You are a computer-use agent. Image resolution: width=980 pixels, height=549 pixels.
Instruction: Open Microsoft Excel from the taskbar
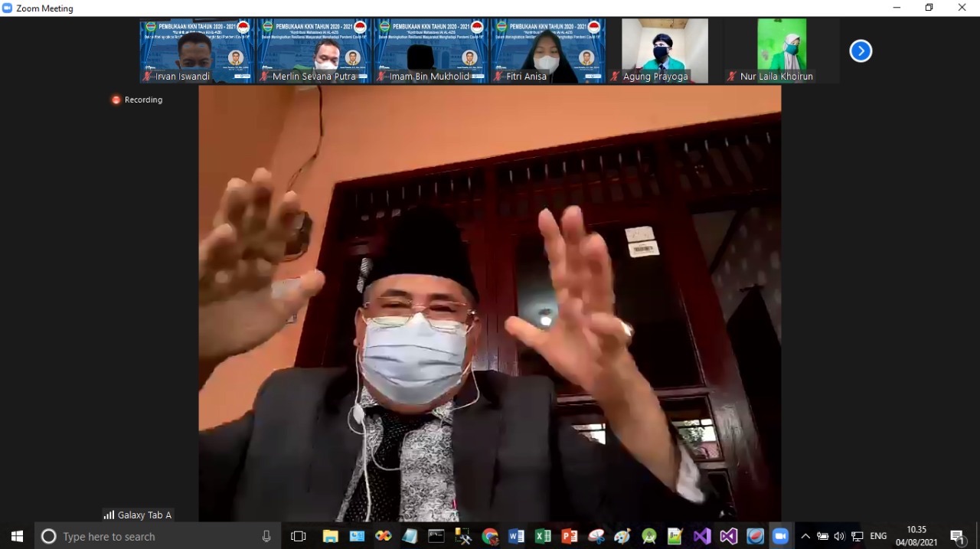click(543, 536)
